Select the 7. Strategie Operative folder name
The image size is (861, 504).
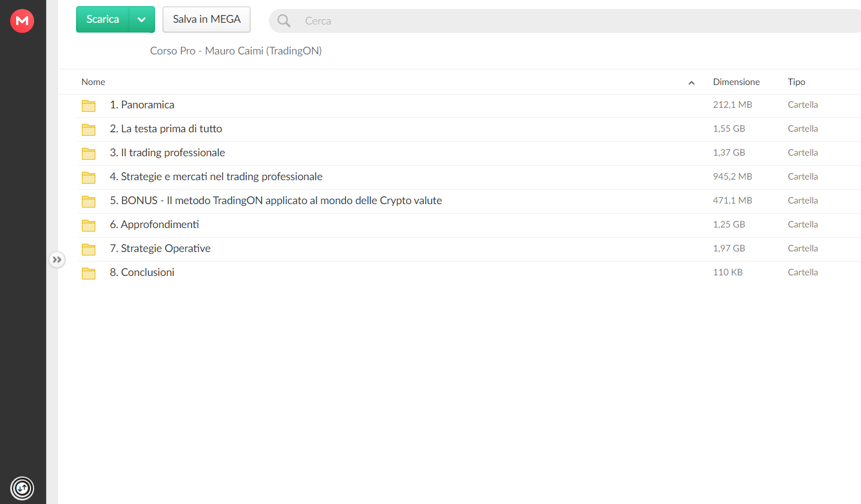(160, 248)
